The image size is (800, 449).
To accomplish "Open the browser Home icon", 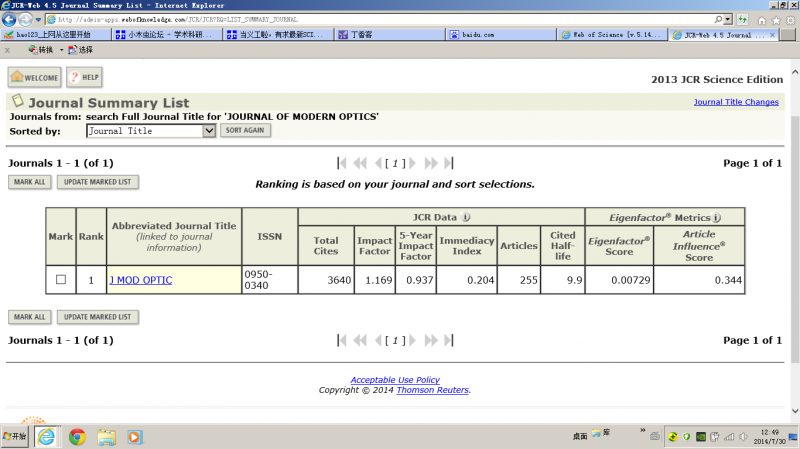I will coord(762,20).
